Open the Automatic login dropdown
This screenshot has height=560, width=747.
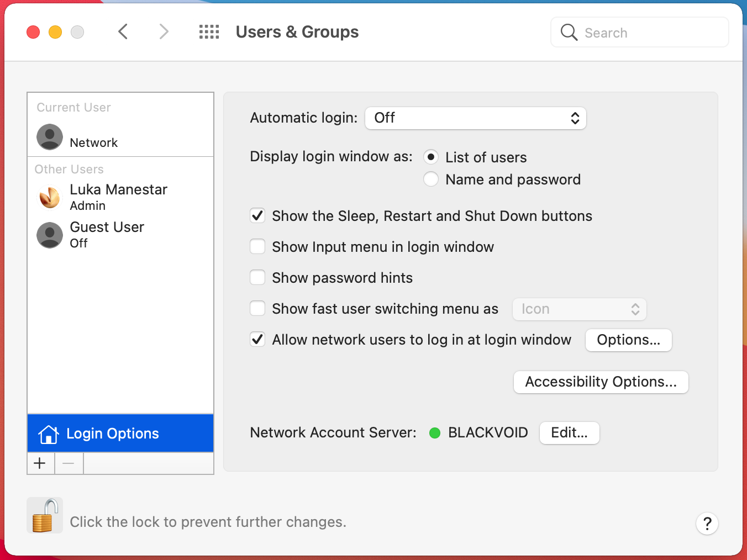click(476, 118)
